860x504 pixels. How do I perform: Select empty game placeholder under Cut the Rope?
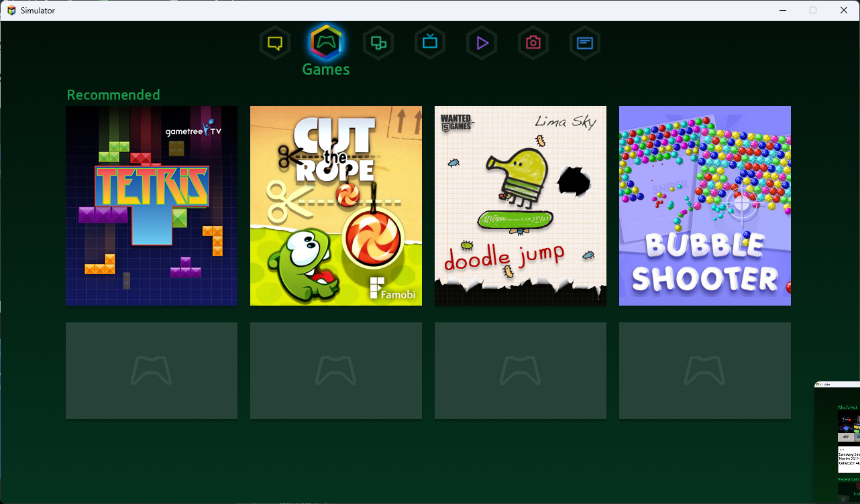336,371
